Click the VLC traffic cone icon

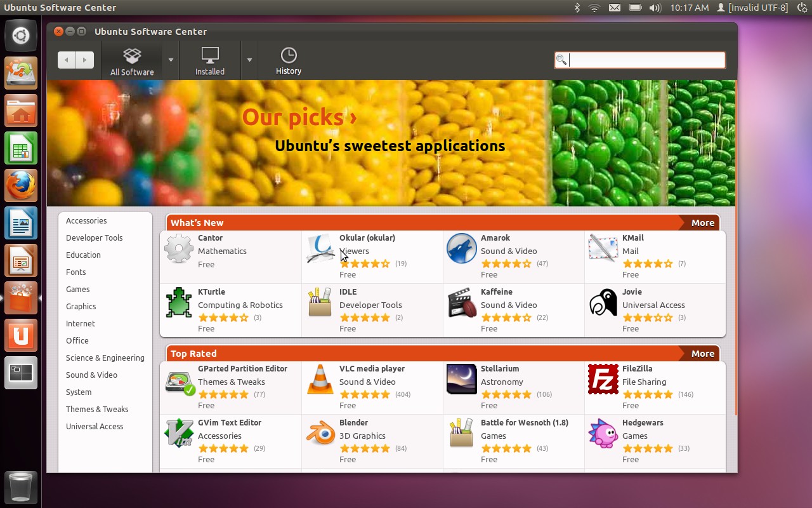point(320,379)
